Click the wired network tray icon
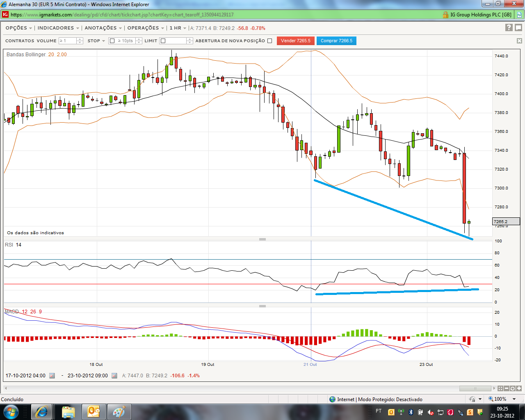This screenshot has height=420, width=525. coord(441,412)
